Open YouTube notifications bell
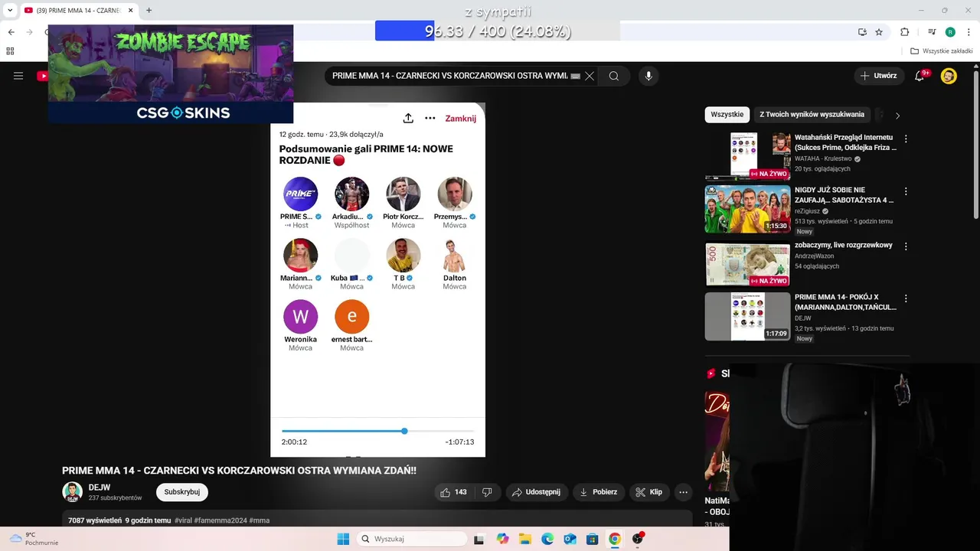This screenshot has width=980, height=551. coord(921,76)
